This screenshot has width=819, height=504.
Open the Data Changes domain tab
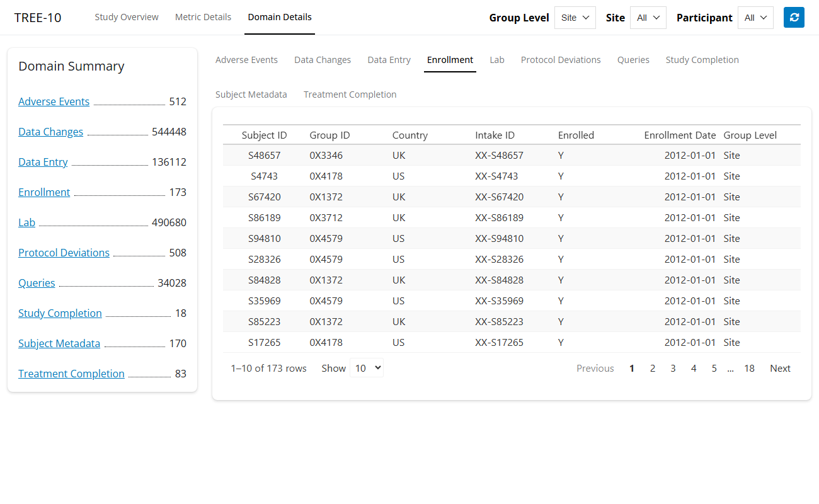click(x=323, y=60)
